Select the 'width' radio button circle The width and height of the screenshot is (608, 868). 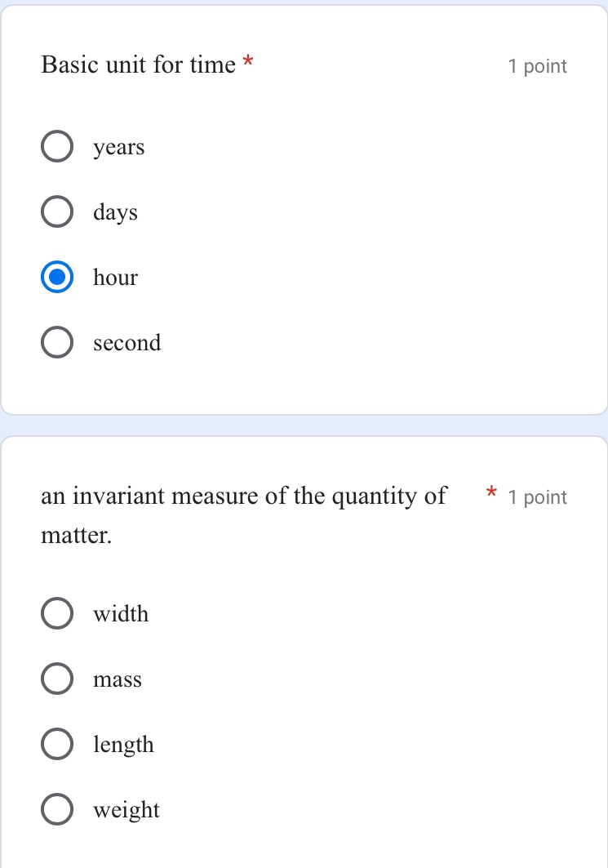pos(56,614)
